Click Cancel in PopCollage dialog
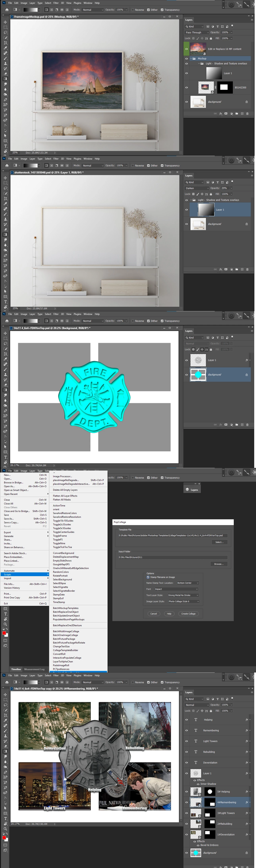The height and width of the screenshot is (868, 256). click(154, 614)
